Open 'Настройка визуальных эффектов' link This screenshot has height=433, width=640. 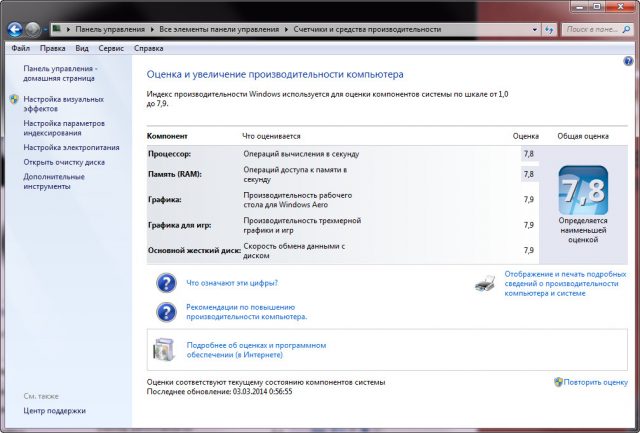click(x=62, y=105)
